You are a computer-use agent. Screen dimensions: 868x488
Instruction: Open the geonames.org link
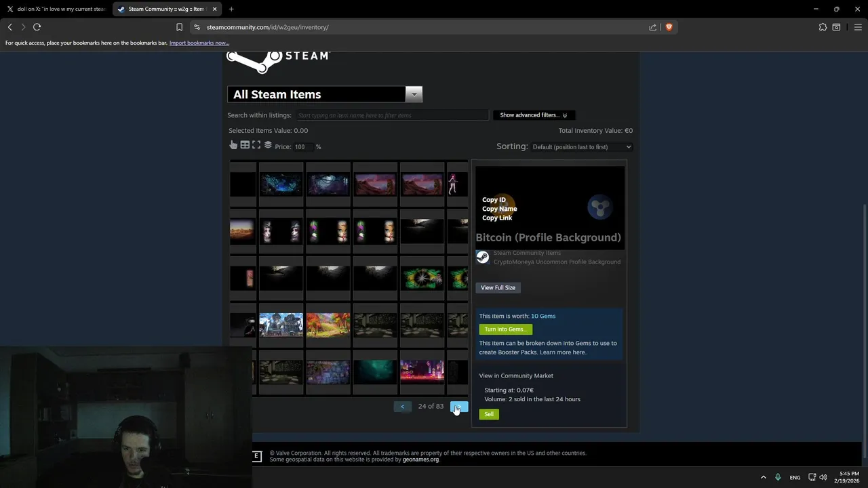(x=420, y=460)
